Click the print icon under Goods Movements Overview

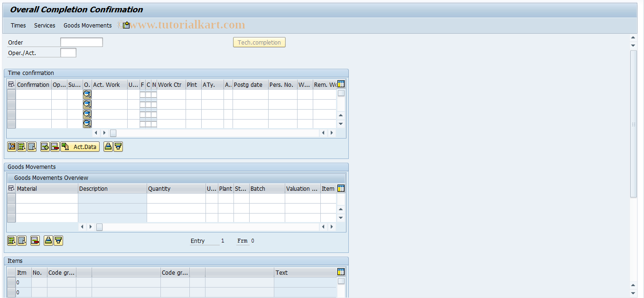[x=48, y=241]
